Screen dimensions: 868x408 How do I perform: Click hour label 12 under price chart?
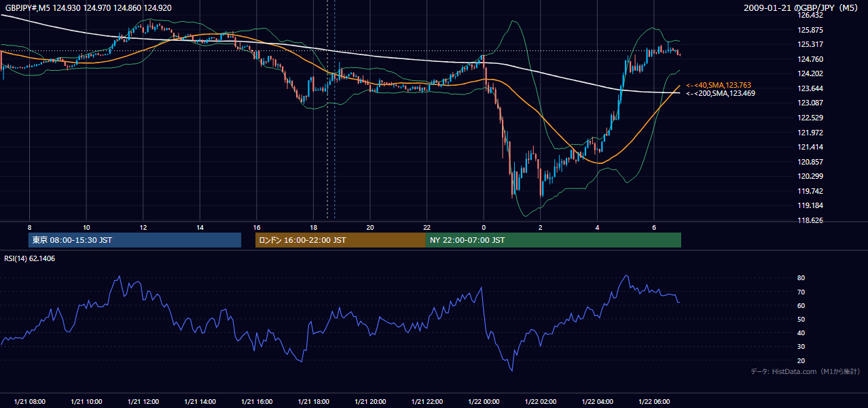(x=143, y=227)
